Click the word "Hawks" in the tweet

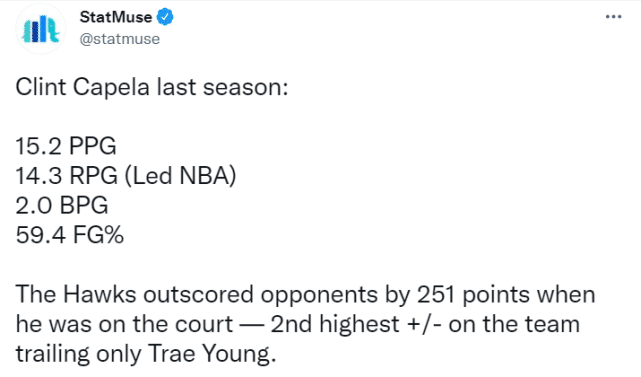click(x=99, y=294)
